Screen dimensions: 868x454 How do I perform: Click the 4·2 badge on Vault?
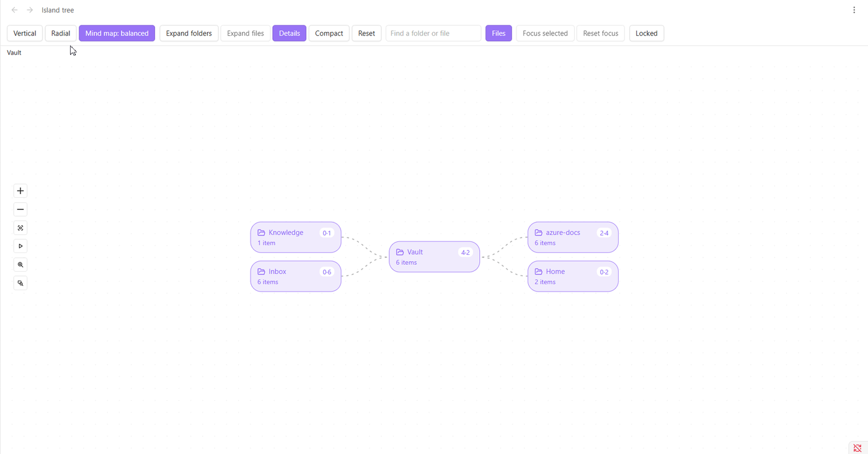pos(466,252)
